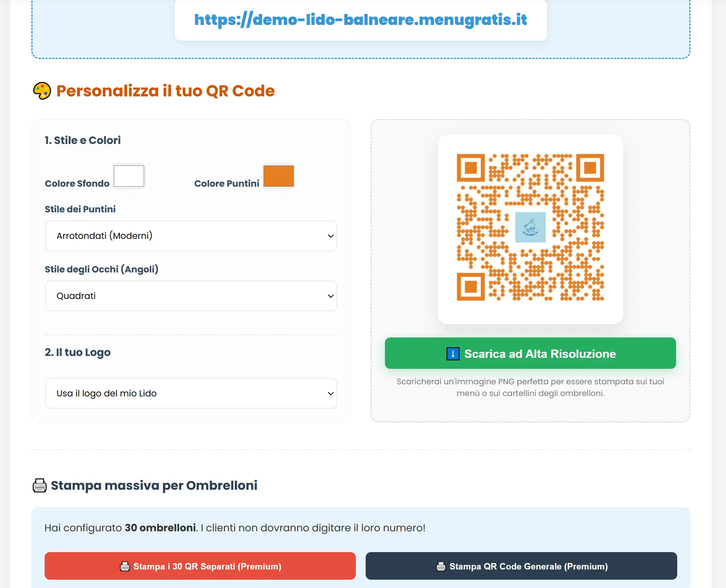The width and height of the screenshot is (726, 588).
Task: Click the '30 ombrelloni' bold text
Action: 160,528
